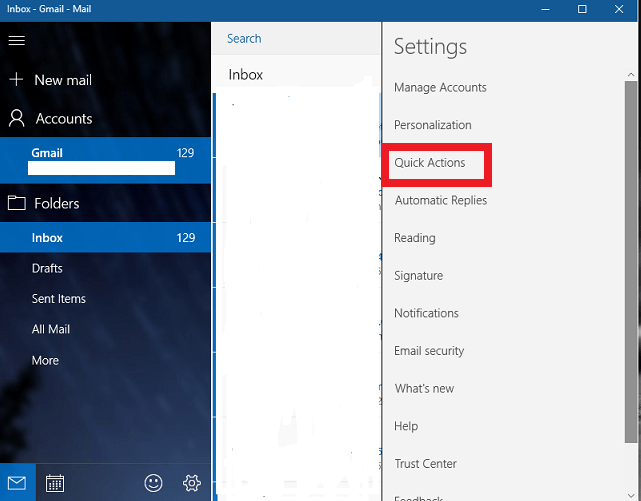Switch to the Mail envelope icon
The width and height of the screenshot is (641, 501).
click(17, 483)
